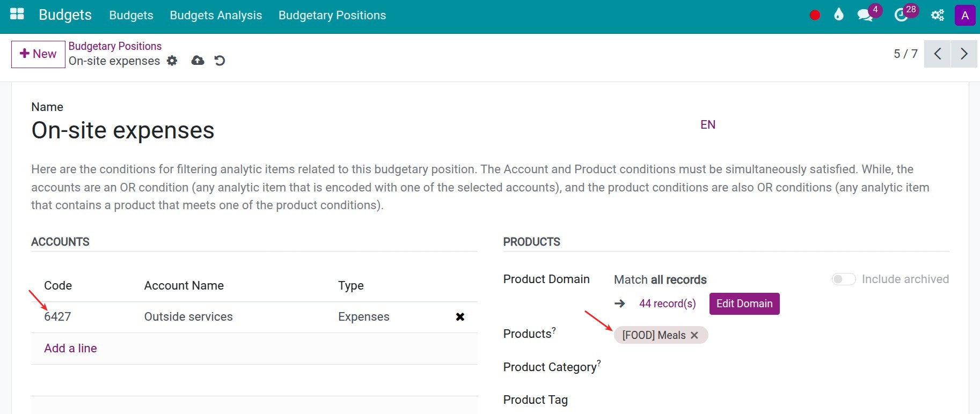Open the conversations messages icon
This screenshot has width=980, height=414.
(x=865, y=15)
